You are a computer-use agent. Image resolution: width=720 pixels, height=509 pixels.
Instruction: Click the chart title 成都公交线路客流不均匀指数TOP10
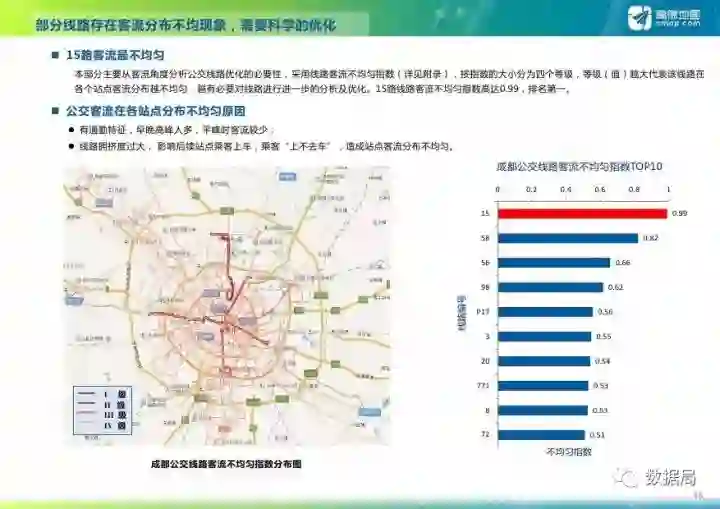click(x=579, y=166)
